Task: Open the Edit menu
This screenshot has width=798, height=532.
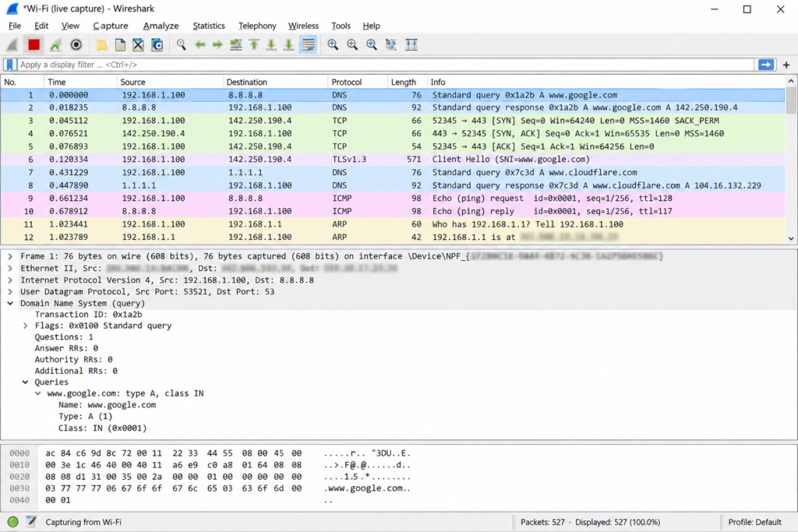Action: pyautogui.click(x=41, y=26)
